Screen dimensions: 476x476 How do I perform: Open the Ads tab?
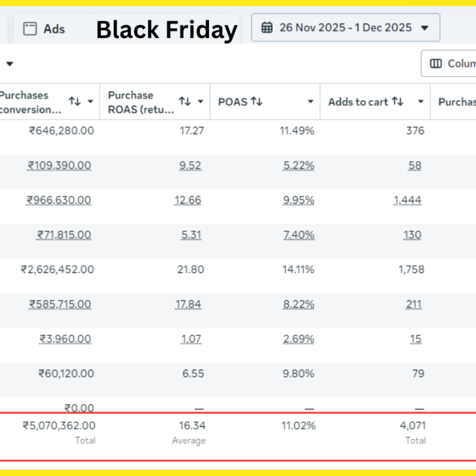(127, 29)
